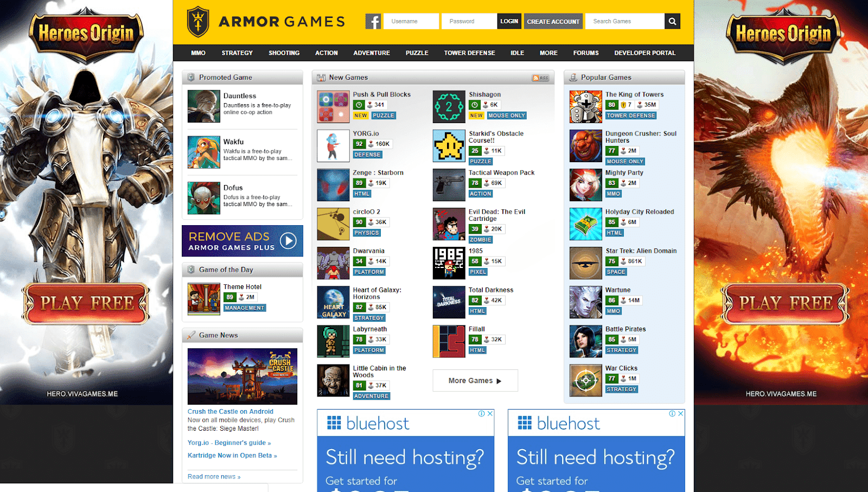868x492 pixels.
Task: Open the Push & Pull Blocks game icon
Action: tap(333, 107)
